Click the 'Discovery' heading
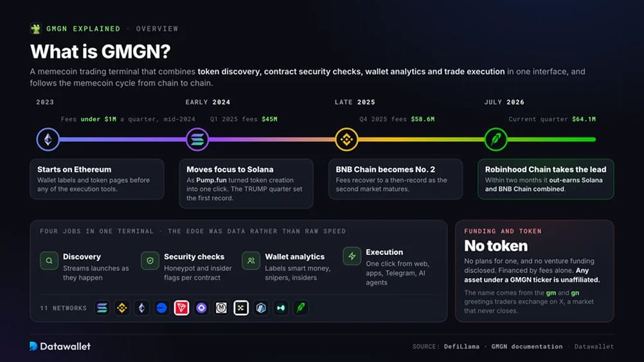 click(82, 257)
